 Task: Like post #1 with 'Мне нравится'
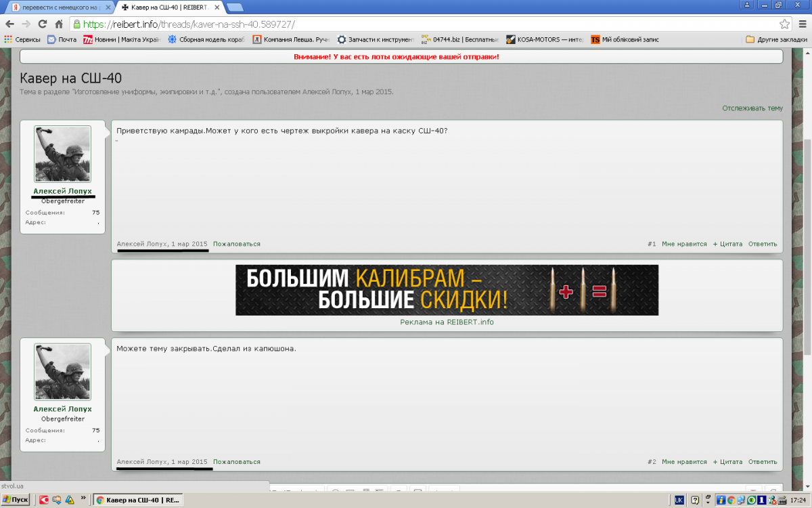[684, 244]
